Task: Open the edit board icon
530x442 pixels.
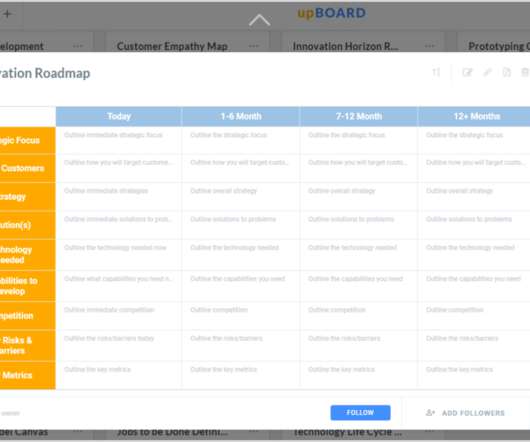Action: [x=467, y=72]
